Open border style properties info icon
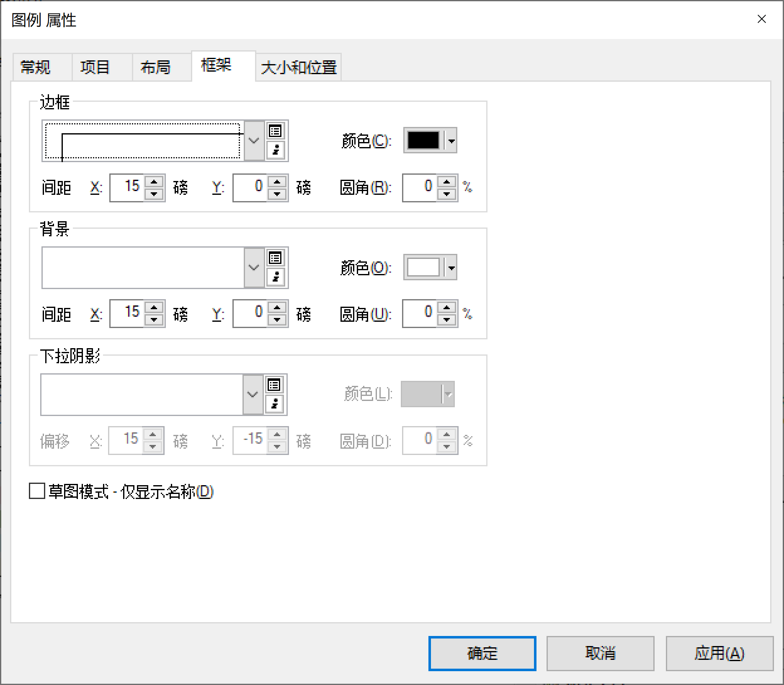 [276, 150]
